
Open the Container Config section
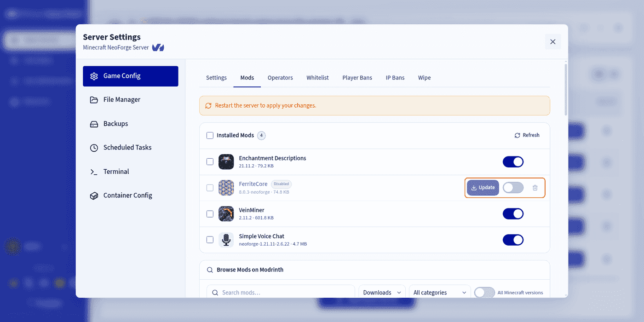coord(131,195)
